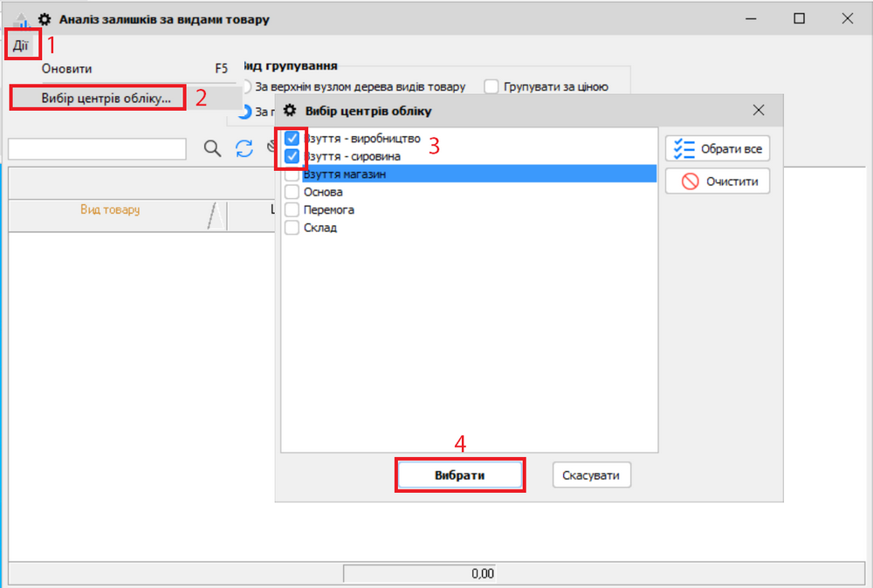Click the refresh icon next to search
The width and height of the screenshot is (873, 588).
243,148
